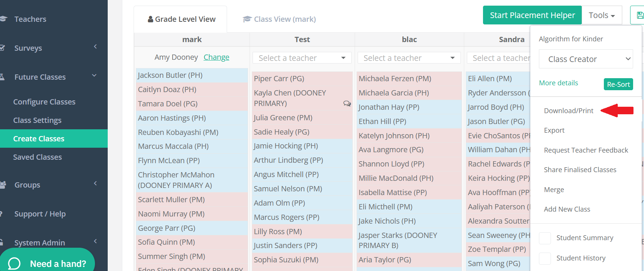Select student Jonathan Hay (PP)

[x=409, y=107]
